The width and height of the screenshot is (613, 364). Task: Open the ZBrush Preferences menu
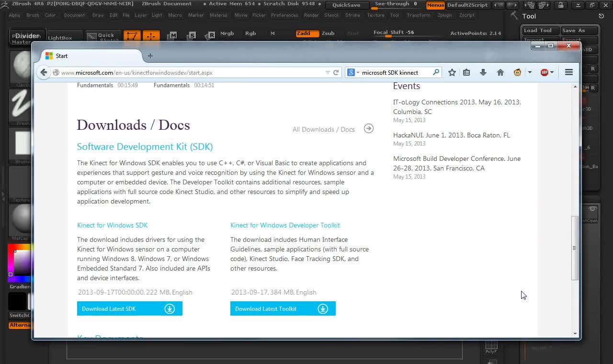tap(284, 15)
